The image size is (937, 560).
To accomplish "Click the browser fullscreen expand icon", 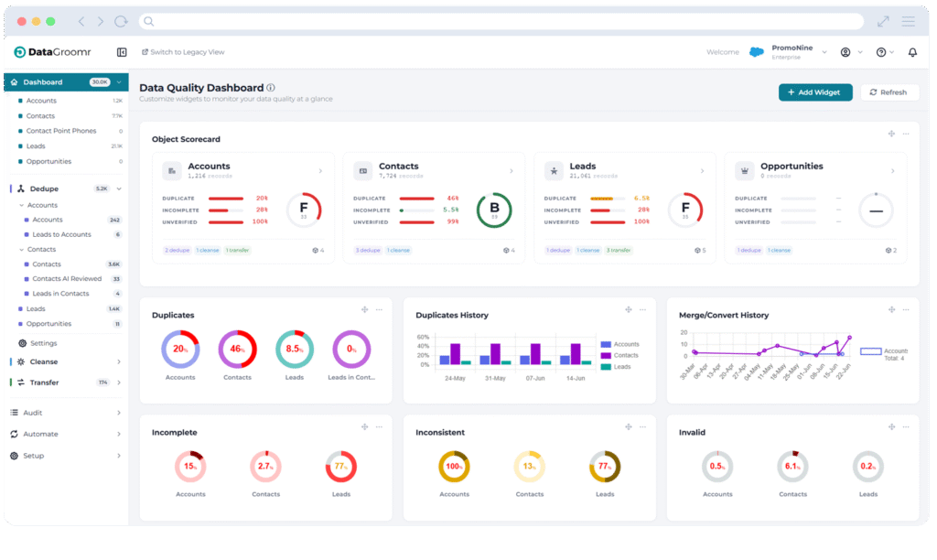I will point(883,22).
